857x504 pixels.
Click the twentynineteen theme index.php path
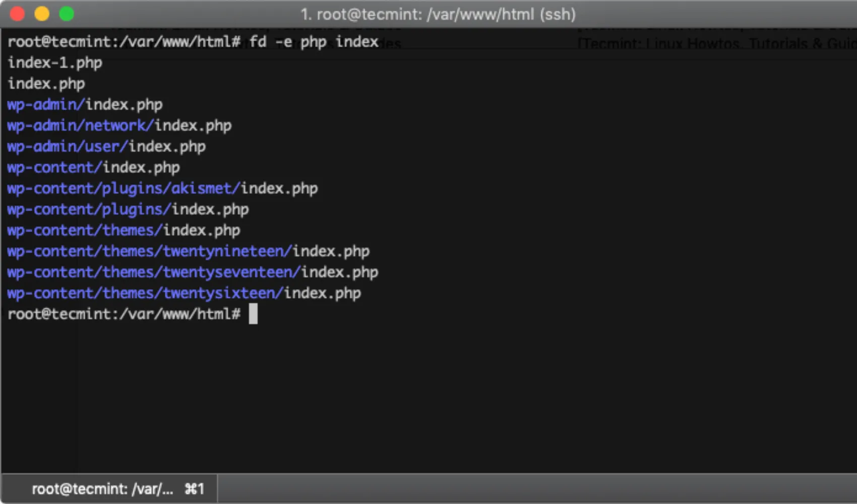click(x=188, y=251)
